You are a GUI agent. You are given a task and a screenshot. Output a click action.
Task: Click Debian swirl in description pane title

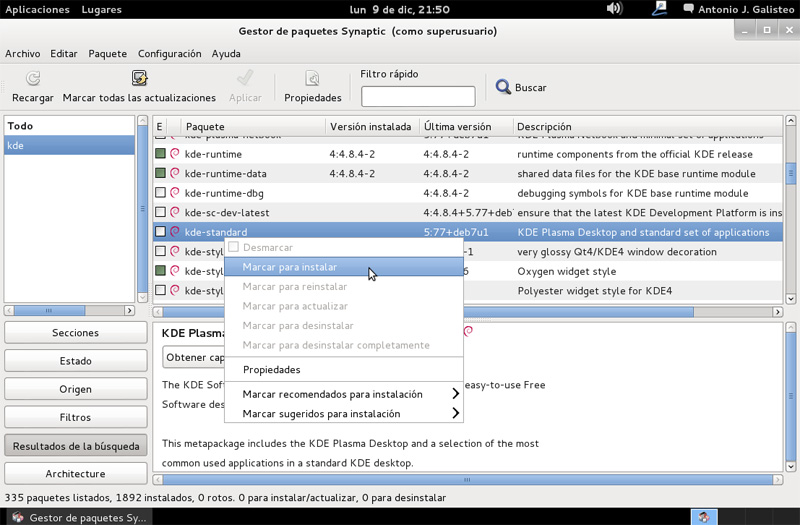click(468, 332)
